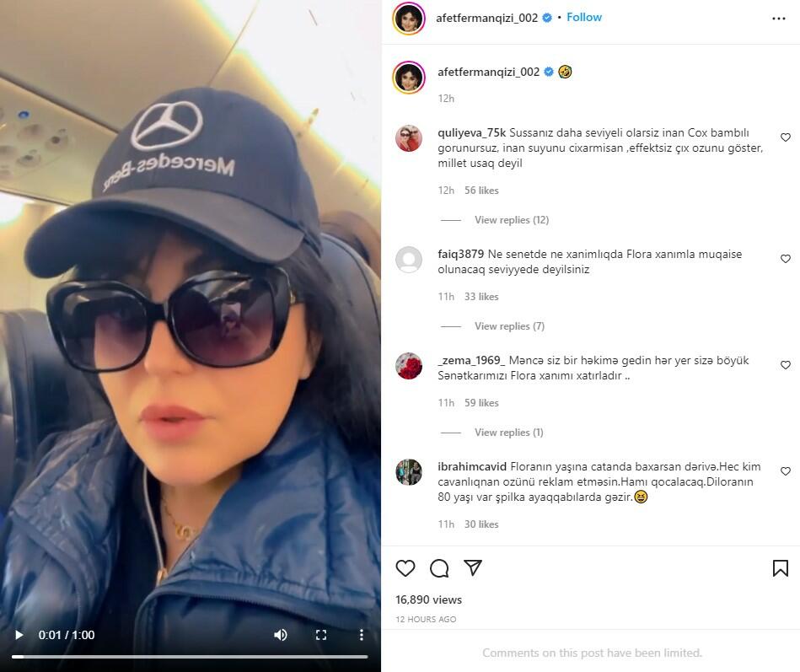
Task: Play the video
Action: point(19,635)
